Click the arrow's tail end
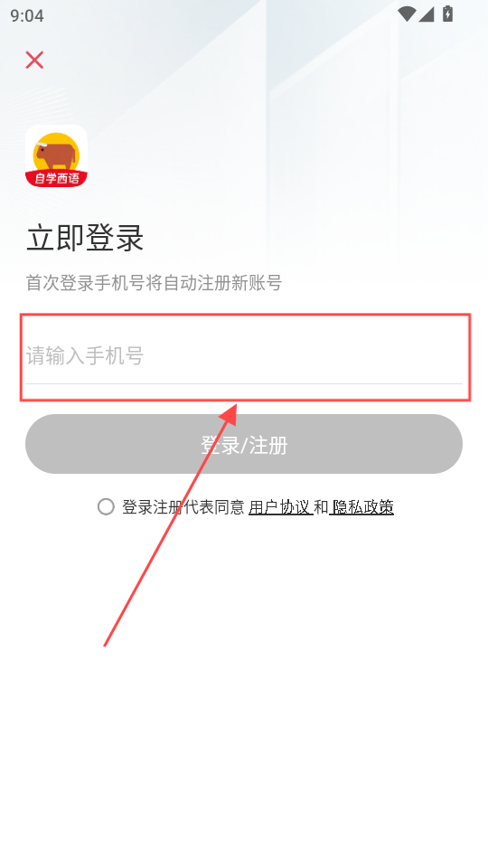This screenshot has height=868, width=488. (105, 645)
